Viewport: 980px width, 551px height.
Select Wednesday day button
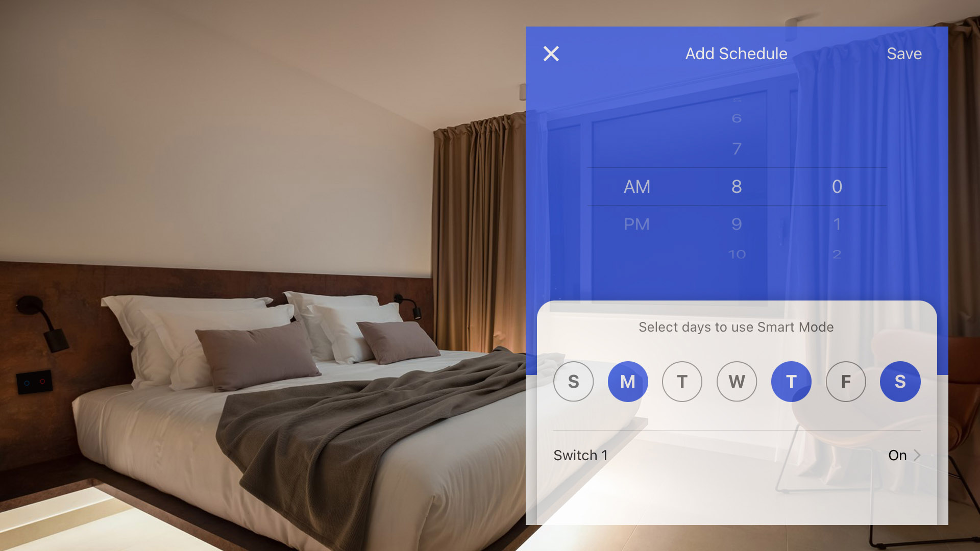click(x=737, y=382)
